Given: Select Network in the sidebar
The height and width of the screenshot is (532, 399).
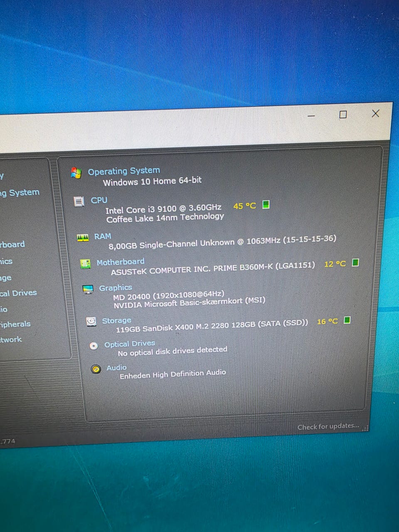Looking at the screenshot, I should (11, 340).
